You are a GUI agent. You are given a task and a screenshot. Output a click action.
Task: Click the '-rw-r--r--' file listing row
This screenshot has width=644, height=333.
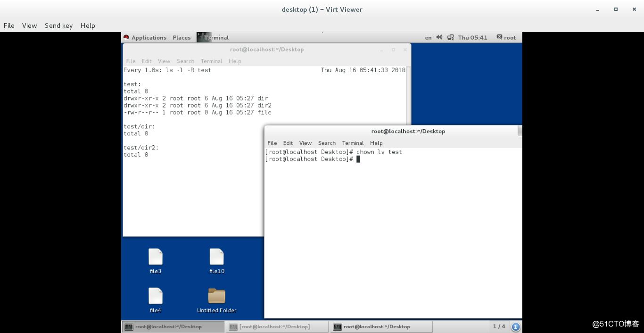198,113
